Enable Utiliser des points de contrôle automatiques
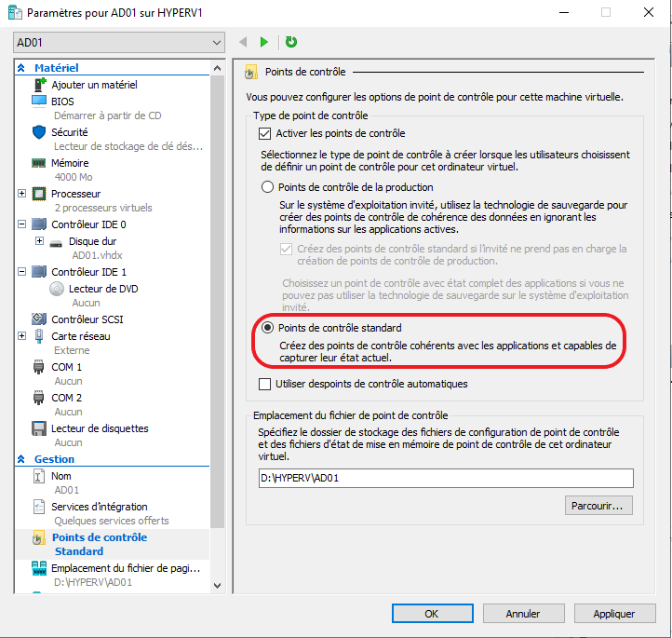 (264, 384)
